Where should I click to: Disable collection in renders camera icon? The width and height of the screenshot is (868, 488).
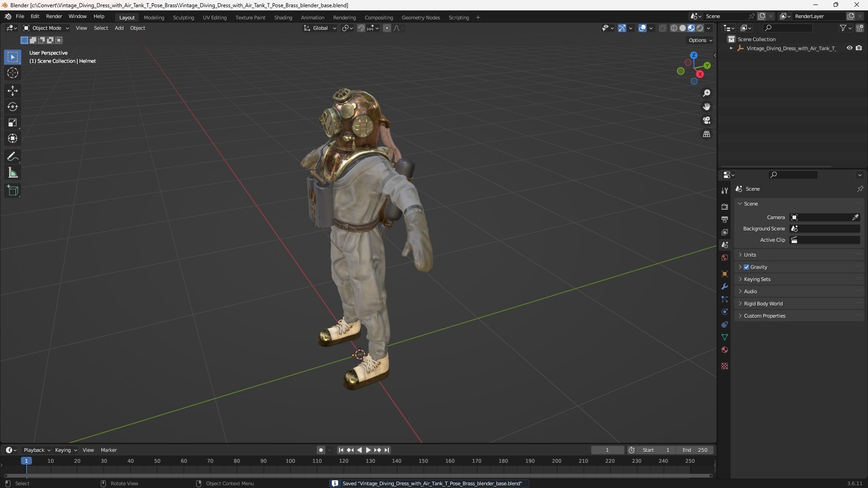point(859,48)
